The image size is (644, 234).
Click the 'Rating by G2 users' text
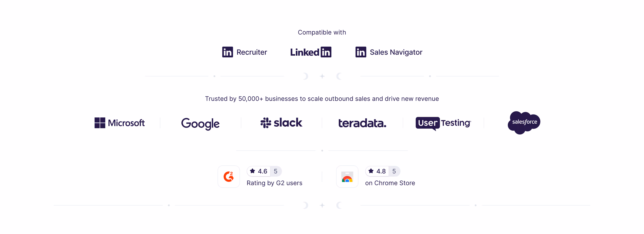coord(275,183)
